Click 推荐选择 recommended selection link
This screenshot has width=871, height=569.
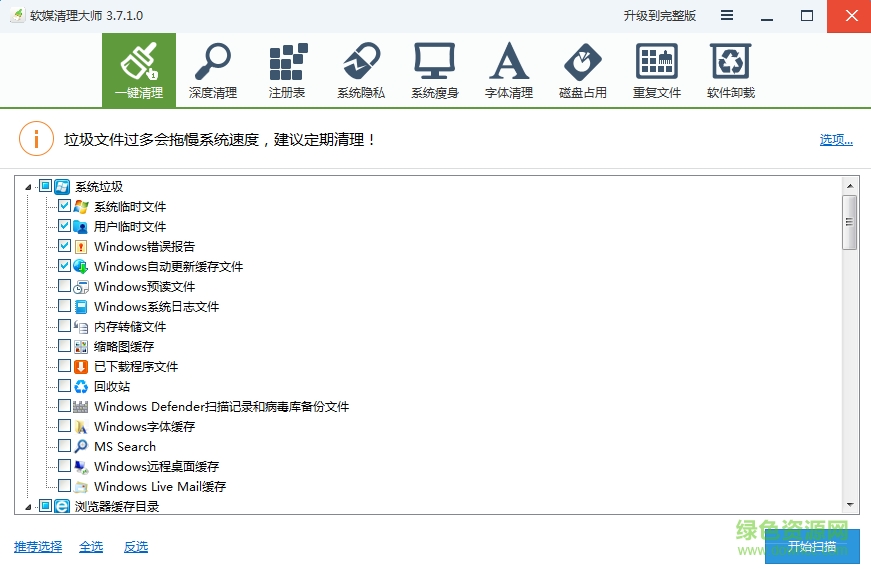tap(38, 547)
